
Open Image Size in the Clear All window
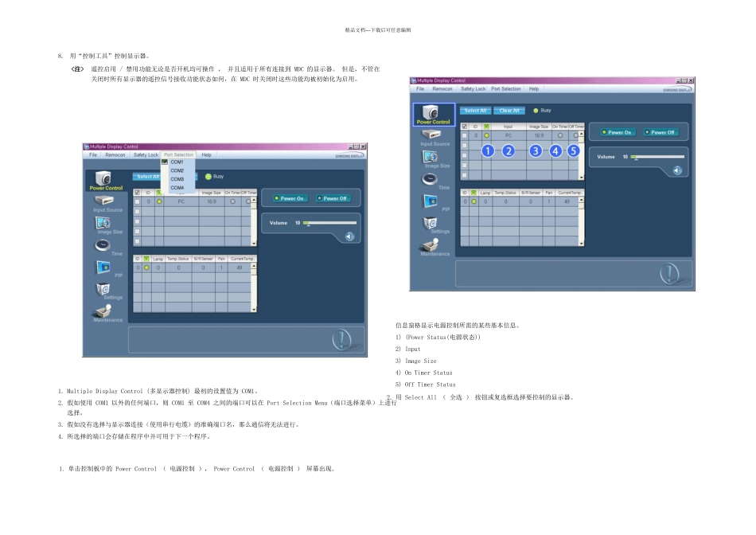[434, 159]
